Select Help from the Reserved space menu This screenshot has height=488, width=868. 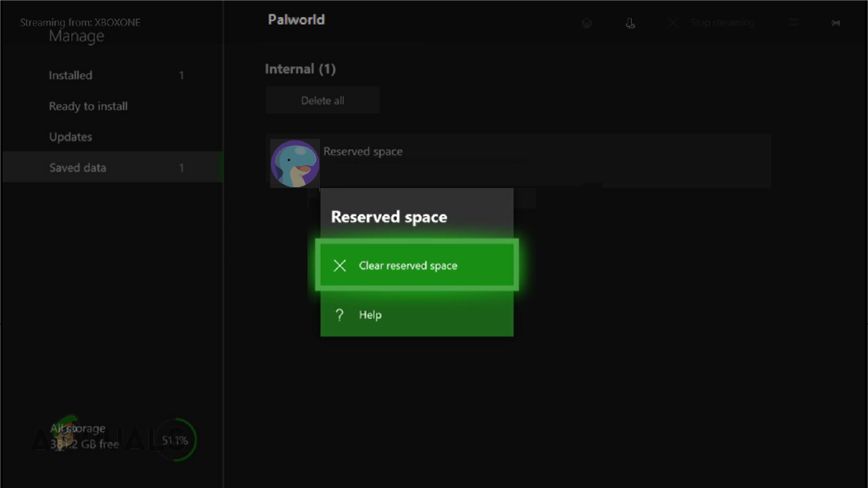370,314
